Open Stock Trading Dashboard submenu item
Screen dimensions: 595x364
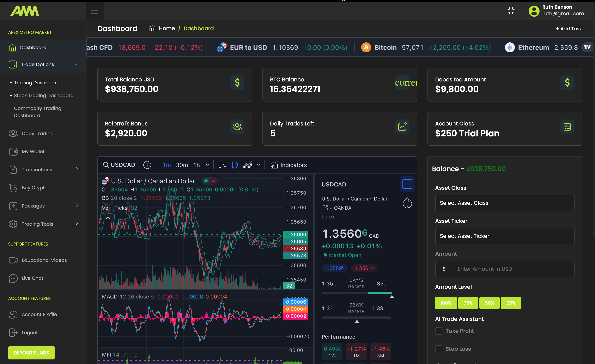pyautogui.click(x=43, y=95)
